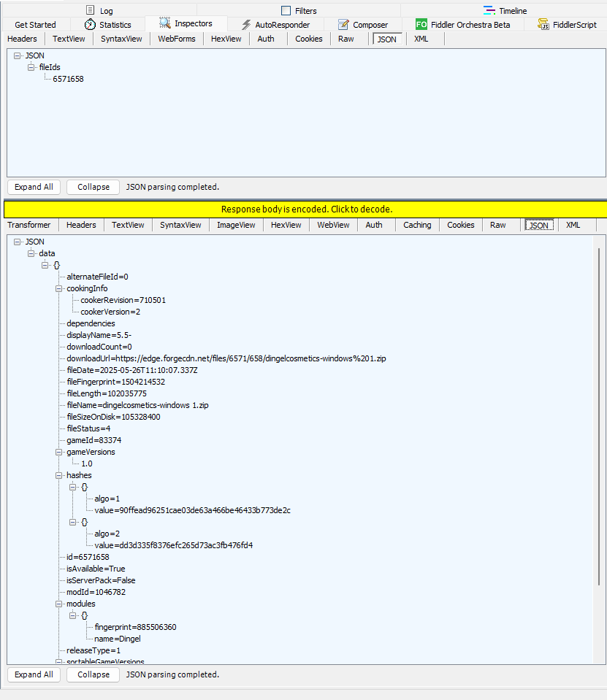Click the Inspectors magnifier icon

pos(165,23)
